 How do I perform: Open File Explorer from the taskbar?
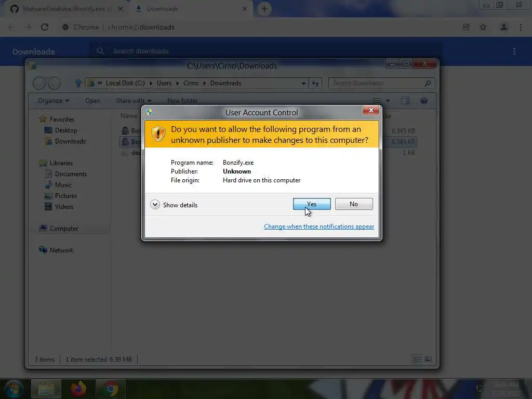pyautogui.click(x=46, y=389)
